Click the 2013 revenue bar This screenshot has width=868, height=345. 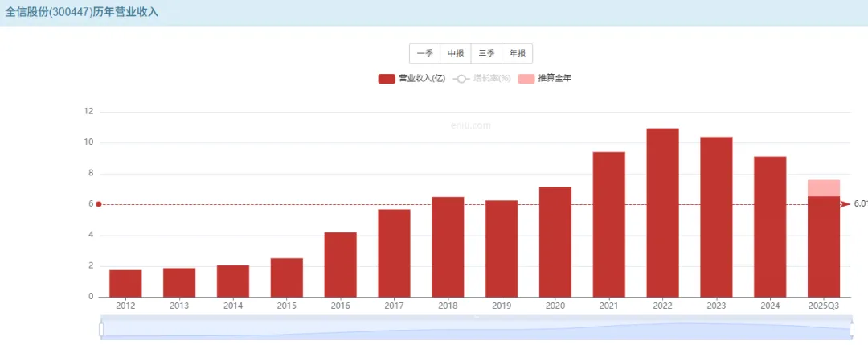(x=179, y=282)
